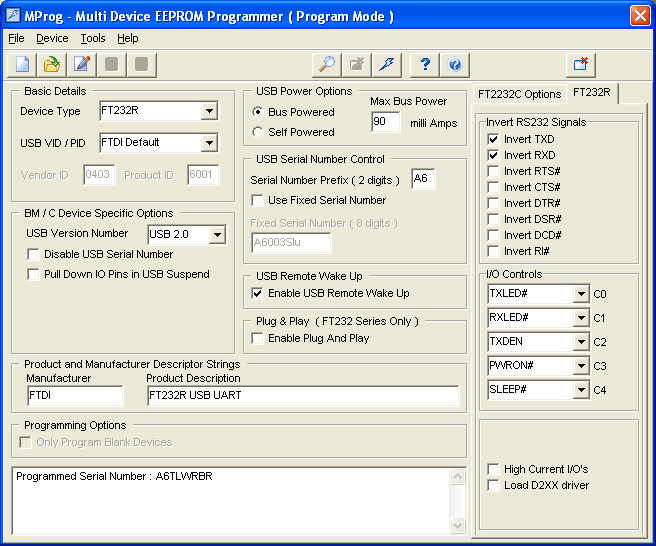The width and height of the screenshot is (656, 546).
Task: Click Product ID field 6001
Action: pyautogui.click(x=203, y=175)
